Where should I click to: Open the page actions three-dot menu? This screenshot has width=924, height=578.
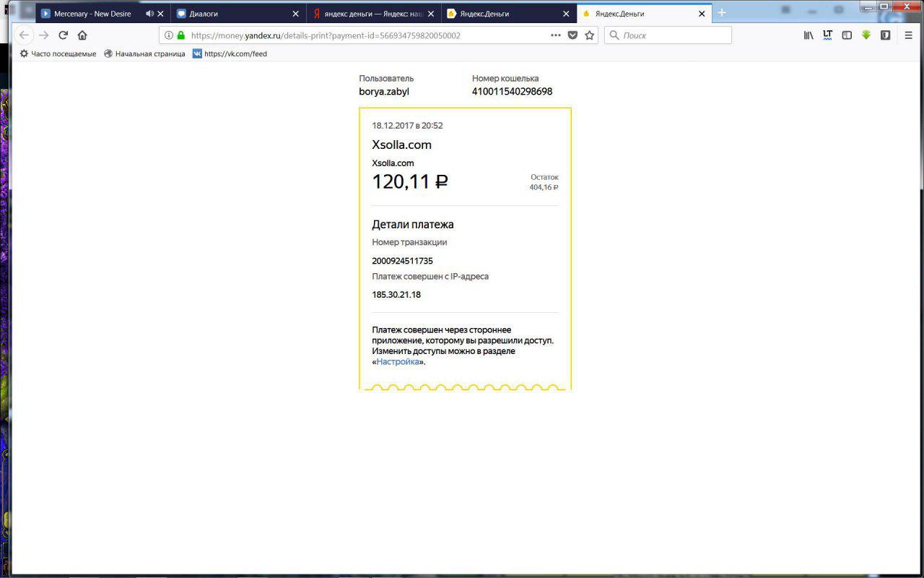click(556, 35)
